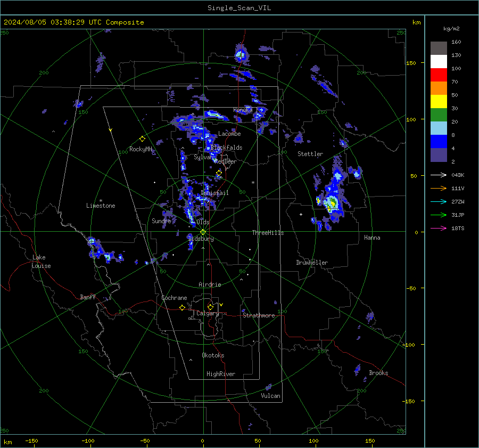The width and height of the screenshot is (479, 448).
Task: Click the Hanna town label
Action: (372, 238)
